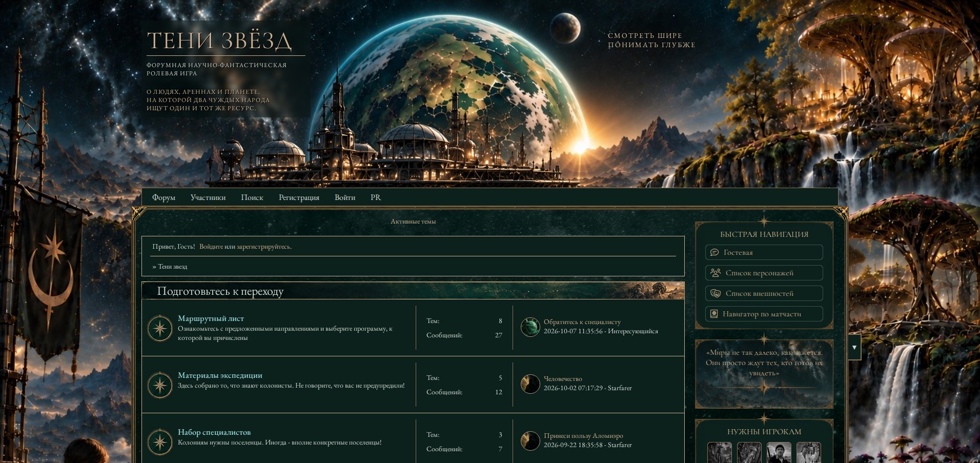Screen dimensions: 980x463
Task: Open the Форум menu item
Action: [x=164, y=197]
